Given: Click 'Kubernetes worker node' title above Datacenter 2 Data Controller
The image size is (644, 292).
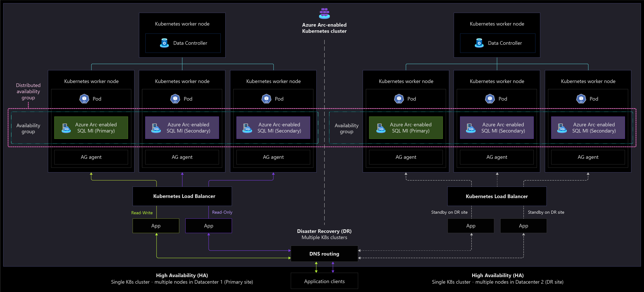Looking at the screenshot, I should coord(497,24).
